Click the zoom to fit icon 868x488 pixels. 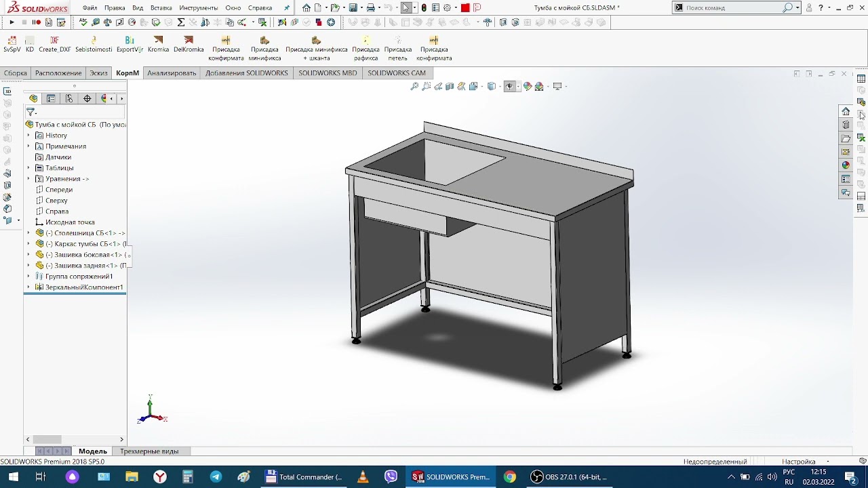(x=414, y=86)
